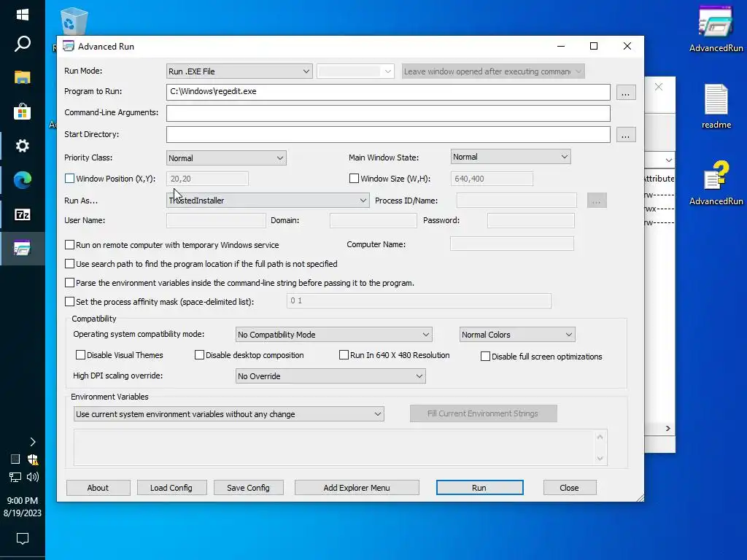The height and width of the screenshot is (560, 747).
Task: Select the readme text file icon
Action: [x=716, y=106]
